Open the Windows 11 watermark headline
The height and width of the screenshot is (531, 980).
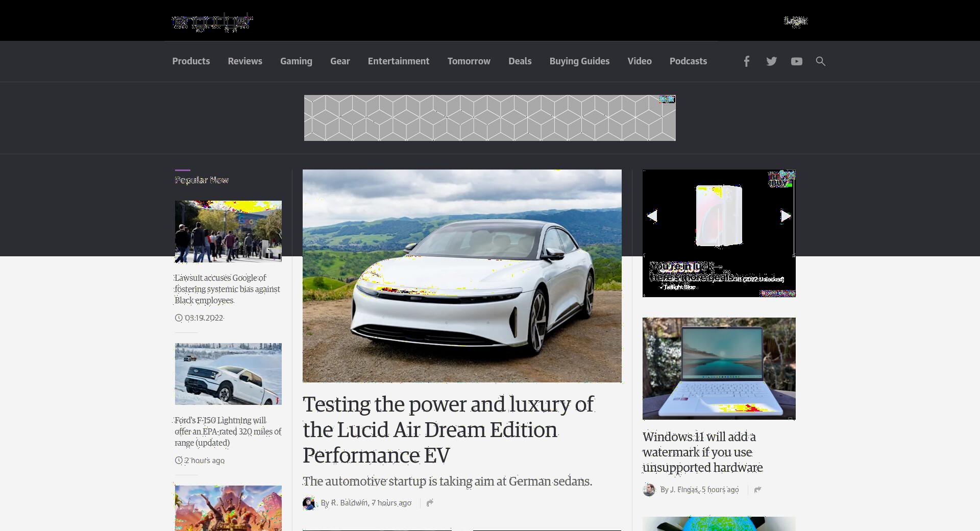click(703, 452)
